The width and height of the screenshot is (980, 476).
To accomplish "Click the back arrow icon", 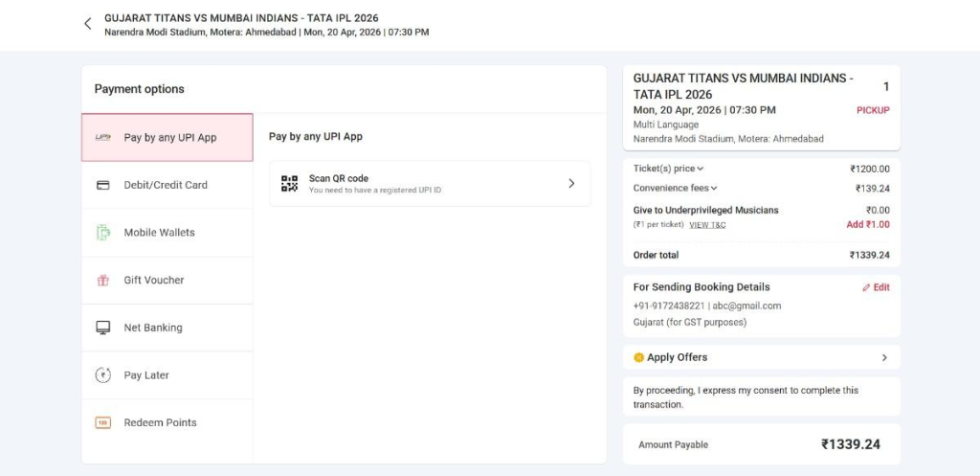I will coord(88,24).
